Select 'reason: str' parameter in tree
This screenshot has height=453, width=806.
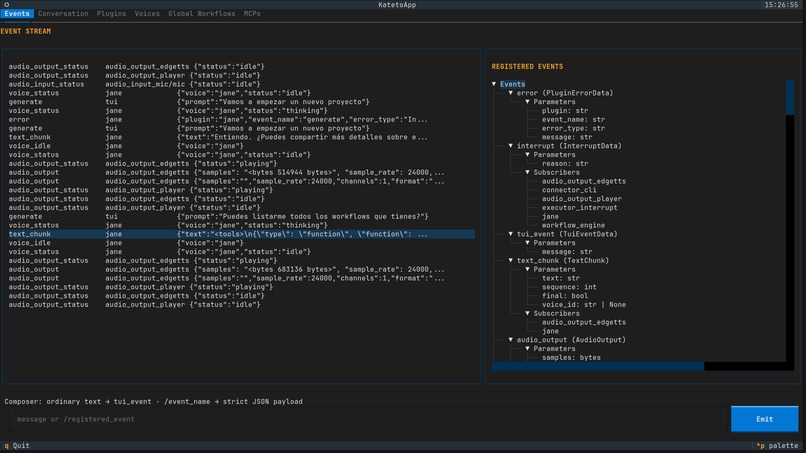pyautogui.click(x=565, y=164)
